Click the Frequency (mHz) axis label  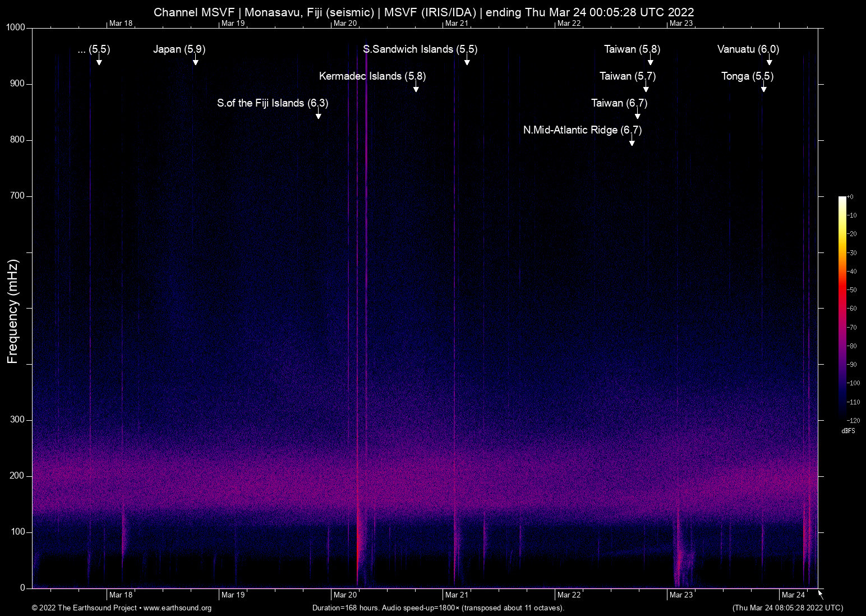[x=13, y=311]
